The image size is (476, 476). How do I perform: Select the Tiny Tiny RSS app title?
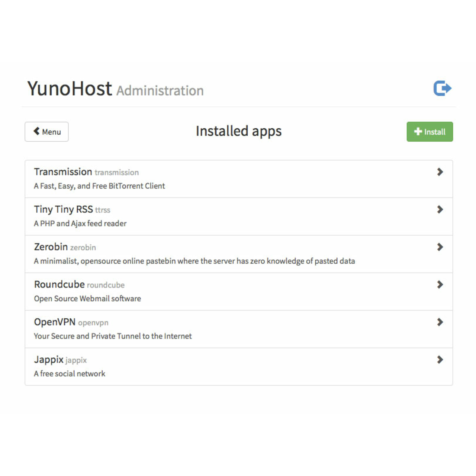[63, 209]
